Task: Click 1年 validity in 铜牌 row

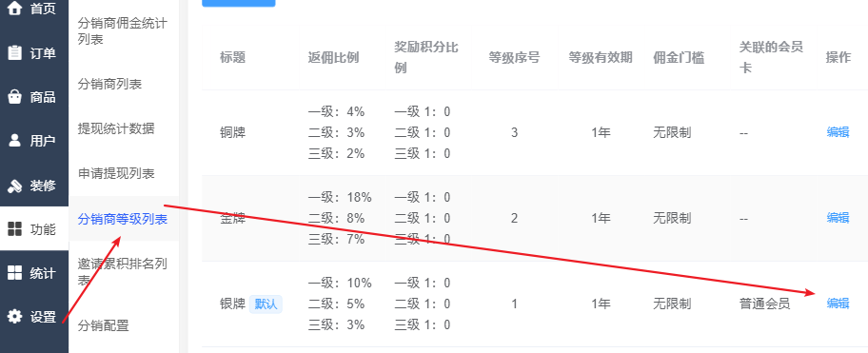Action: [601, 133]
